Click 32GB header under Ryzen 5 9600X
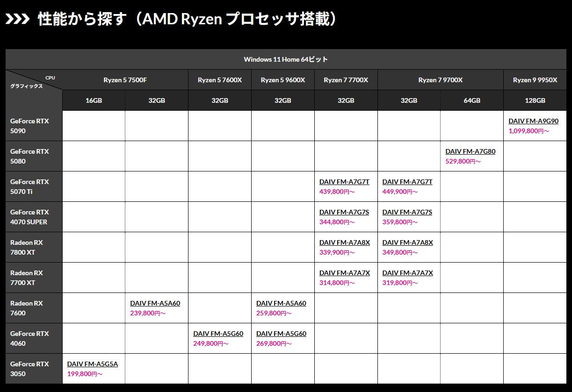Viewport: 572px width, 392px height. coord(283,100)
